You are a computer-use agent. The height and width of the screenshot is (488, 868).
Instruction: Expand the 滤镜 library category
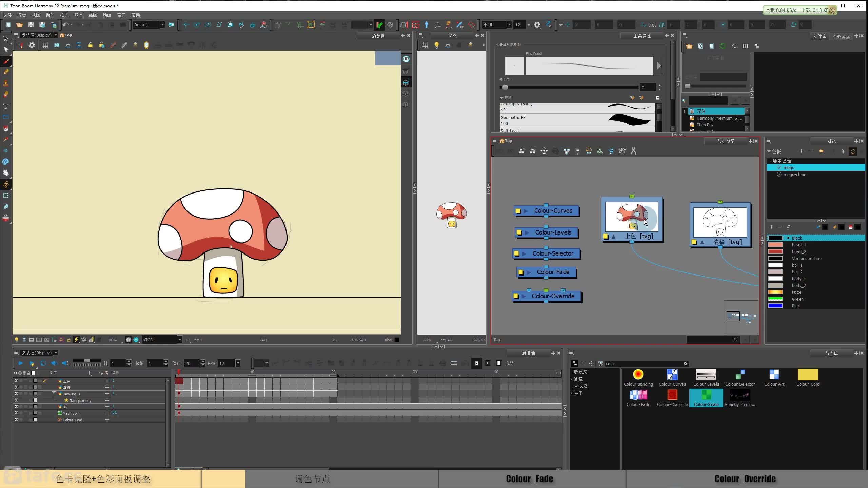coord(572,379)
